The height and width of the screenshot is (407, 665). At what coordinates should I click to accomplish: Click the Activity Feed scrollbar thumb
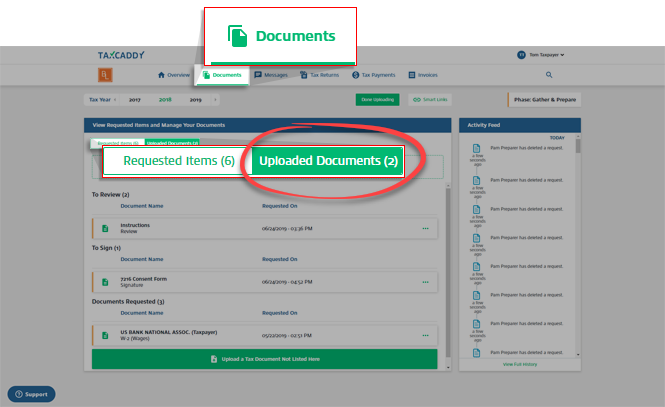pyautogui.click(x=578, y=146)
